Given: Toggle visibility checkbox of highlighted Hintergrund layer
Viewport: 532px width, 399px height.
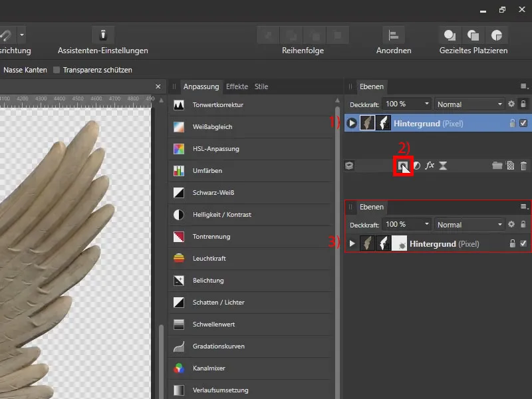Looking at the screenshot, I should [x=523, y=123].
